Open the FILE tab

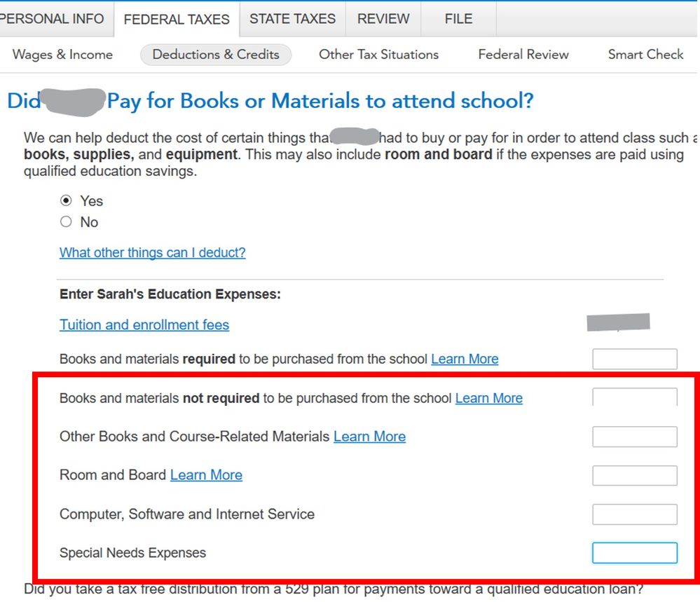[x=458, y=19]
